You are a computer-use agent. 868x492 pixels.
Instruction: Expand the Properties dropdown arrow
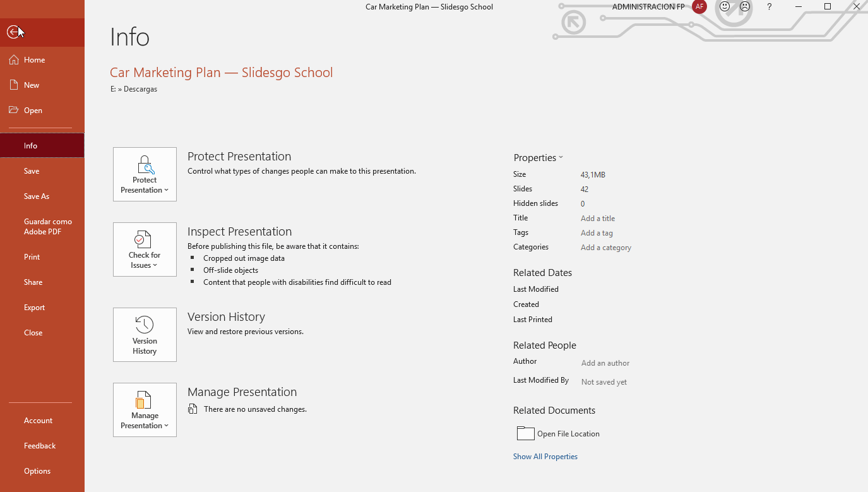coord(561,158)
